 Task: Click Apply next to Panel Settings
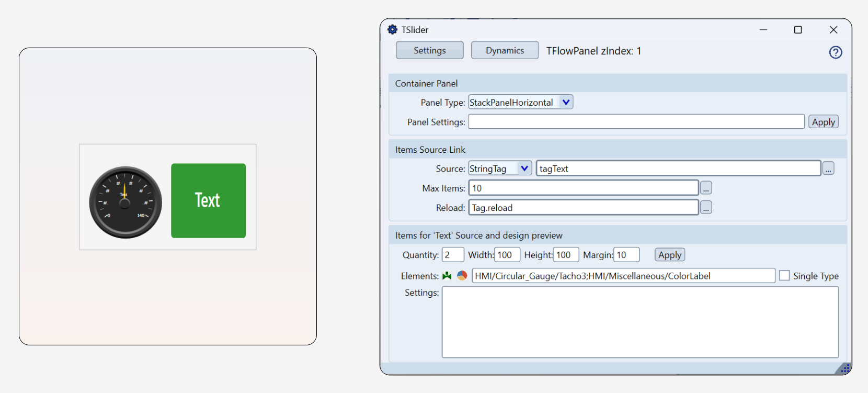[823, 122]
